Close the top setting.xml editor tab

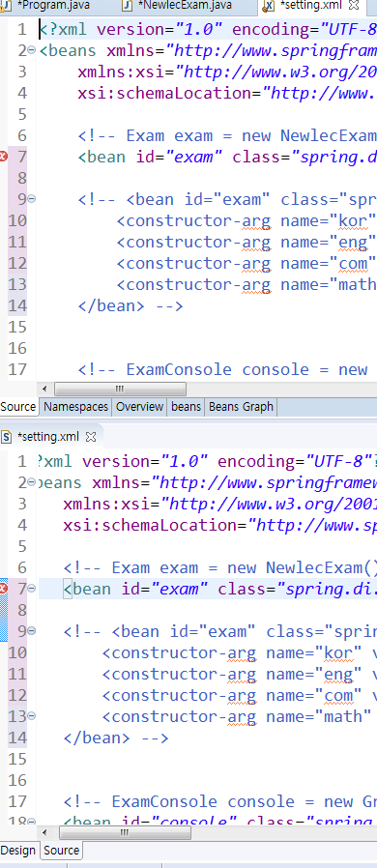tap(355, 6)
